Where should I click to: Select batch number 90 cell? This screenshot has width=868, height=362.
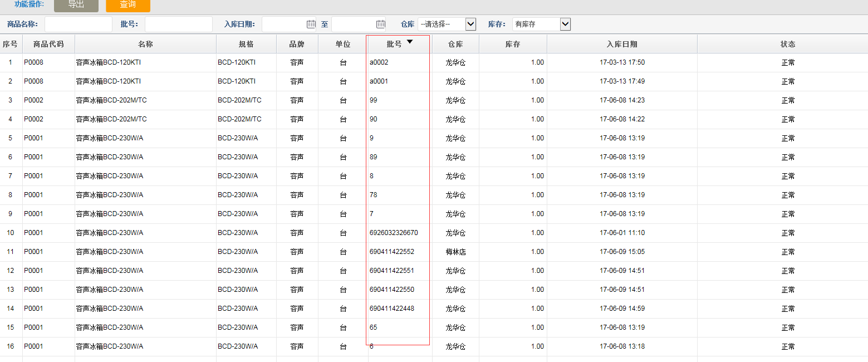[374, 119]
